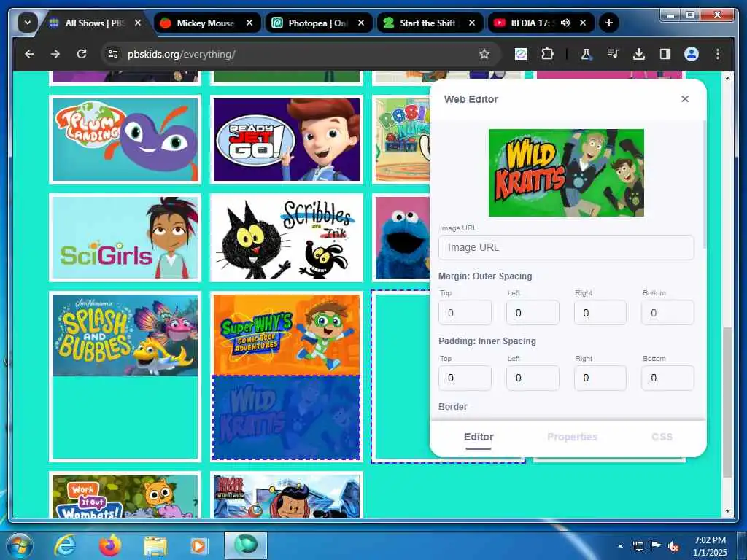The width and height of the screenshot is (747, 560).
Task: Open the Downloads tray icon
Action: point(639,54)
